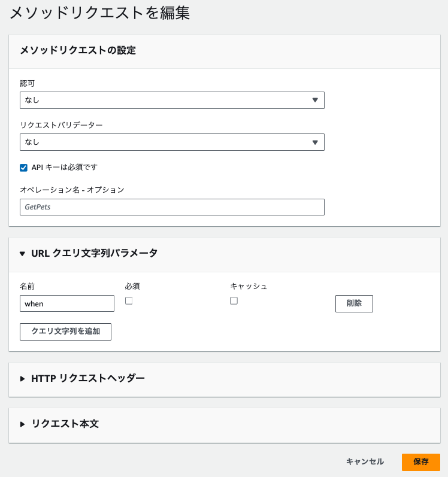This screenshot has width=448, height=477.
Task: Uncheck the API キーは必須です checkbox
Action: coord(24,168)
